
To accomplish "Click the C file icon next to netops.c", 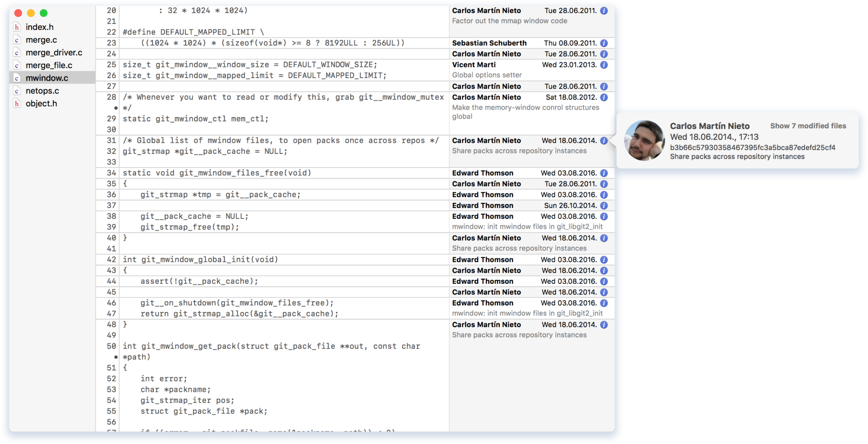I will click(x=17, y=91).
